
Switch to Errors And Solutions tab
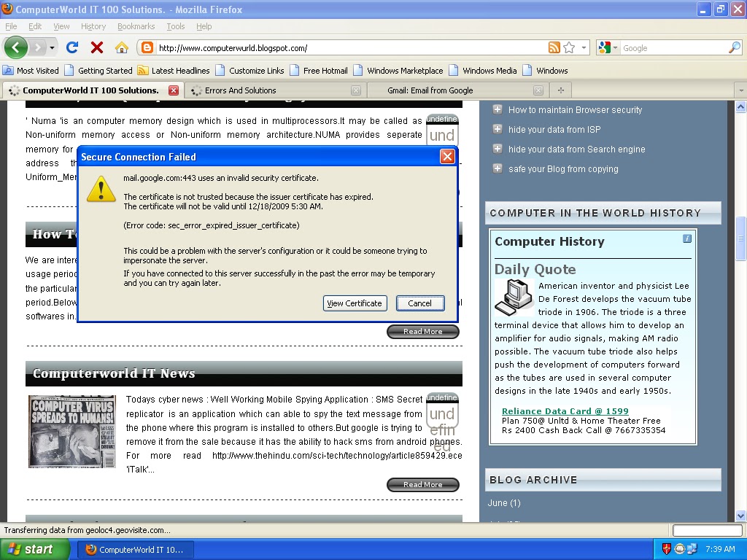coord(275,90)
